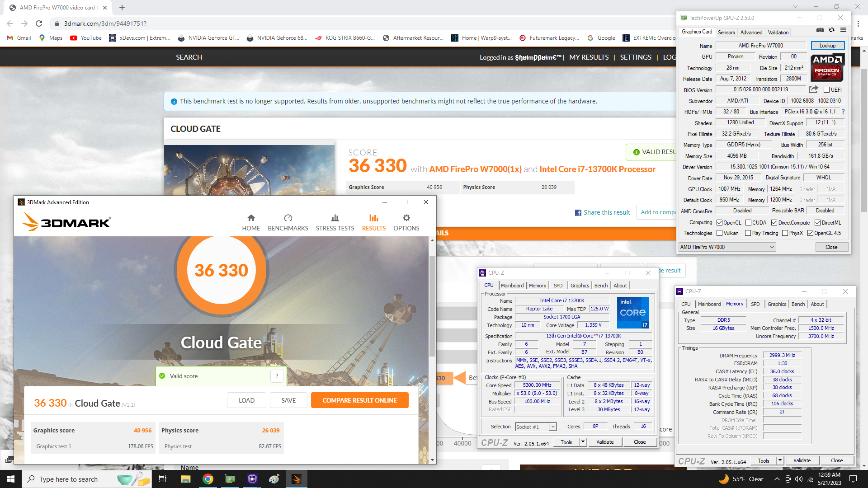Switch to GPU-Z Validation tab

point(778,32)
